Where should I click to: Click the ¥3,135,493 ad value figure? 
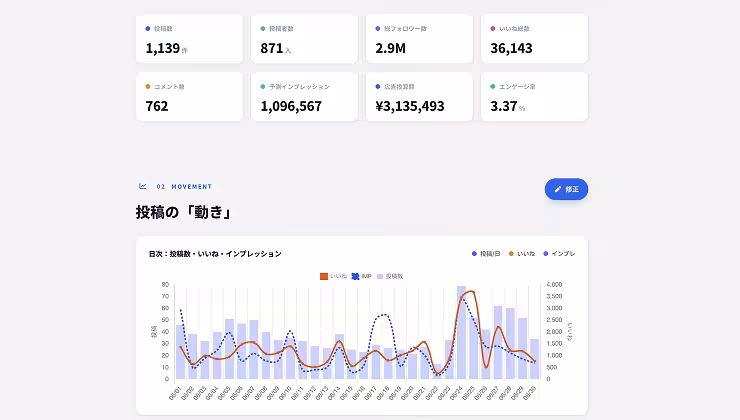(410, 106)
